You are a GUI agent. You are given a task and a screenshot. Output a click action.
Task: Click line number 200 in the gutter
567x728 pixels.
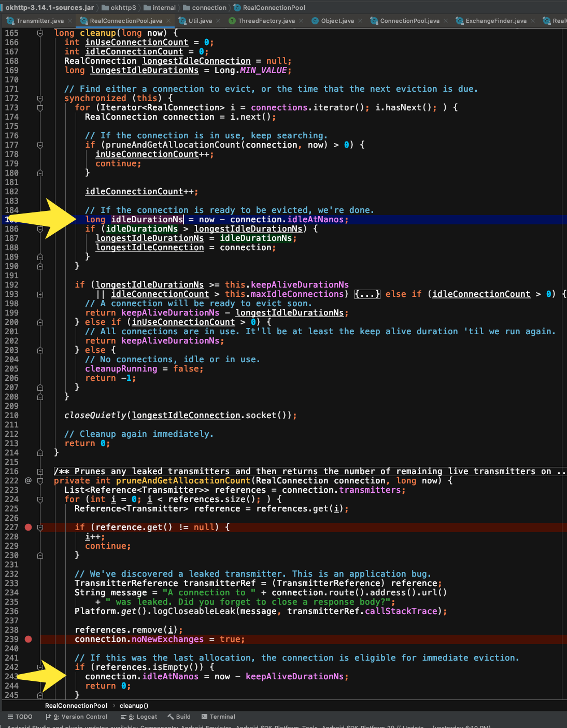click(12, 322)
